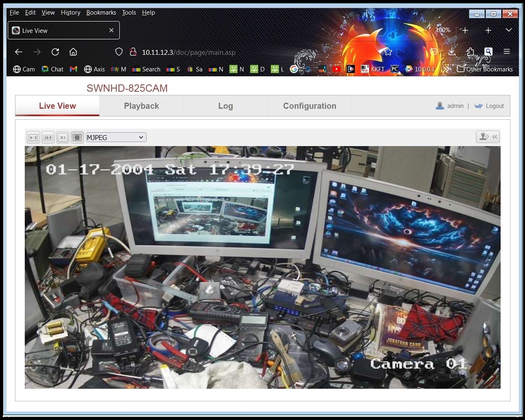Open the Downloads panel
This screenshot has width=525, height=420.
point(452,52)
